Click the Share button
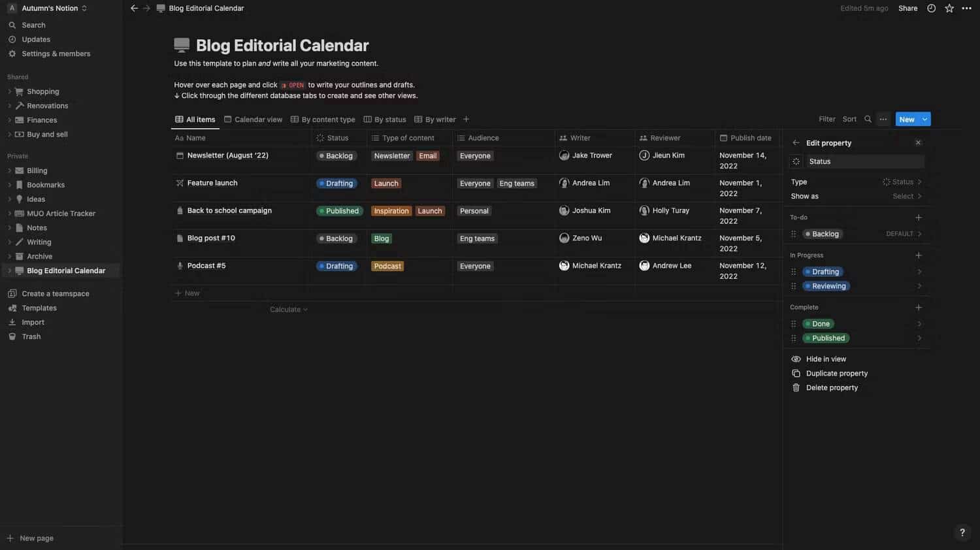The width and height of the screenshot is (980, 550). pos(907,8)
